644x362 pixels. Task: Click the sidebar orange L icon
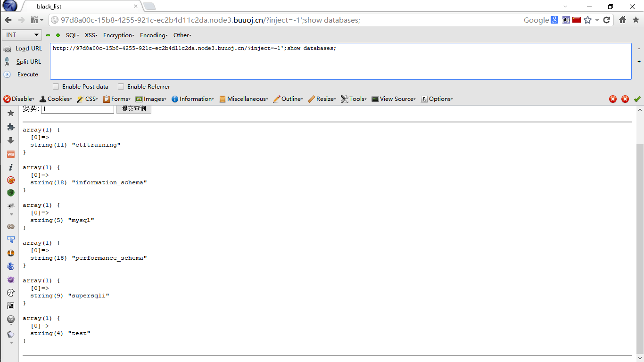pyautogui.click(x=11, y=253)
